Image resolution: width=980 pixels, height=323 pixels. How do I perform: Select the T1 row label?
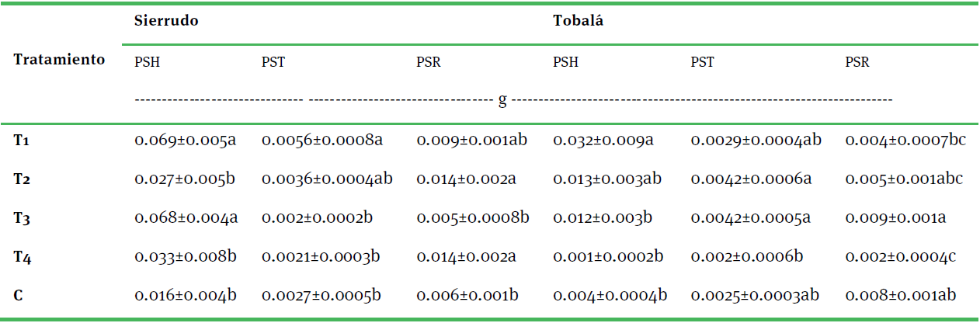[21, 141]
